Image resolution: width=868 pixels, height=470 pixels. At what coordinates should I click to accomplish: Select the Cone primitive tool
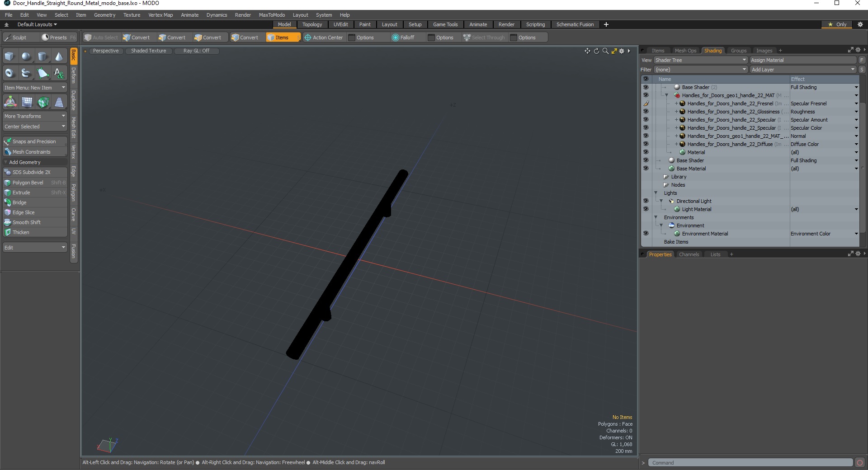point(59,56)
